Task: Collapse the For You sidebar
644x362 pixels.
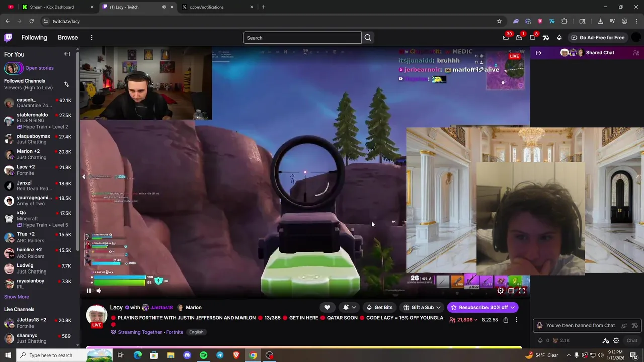Action: 67,54
